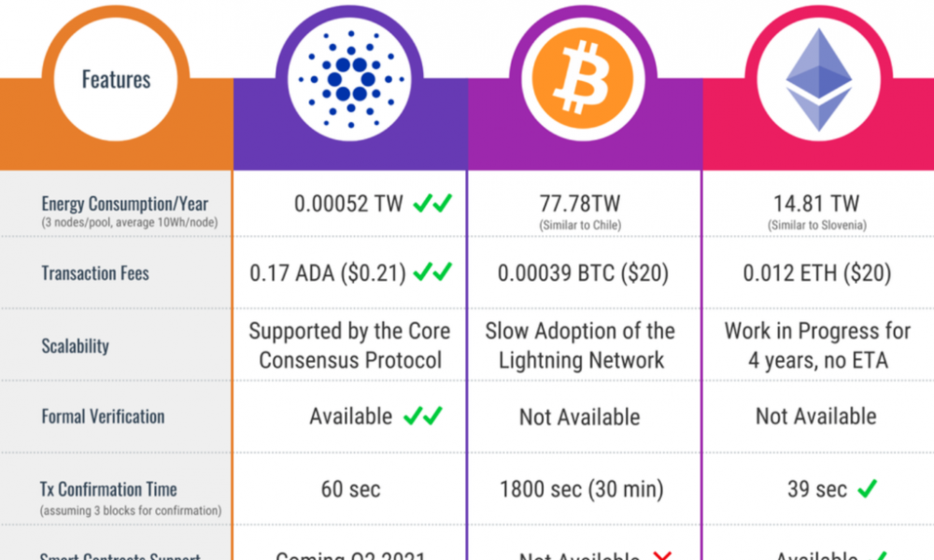Select the Energy Consumption/Year row label
The image size is (934, 560).
[x=124, y=203]
